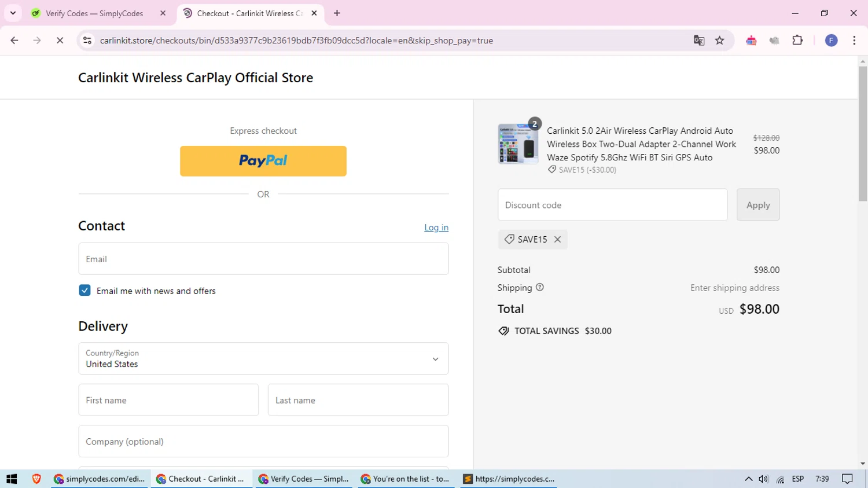Screen dimensions: 868x488
Task: Click the Last name field
Action: (358, 400)
